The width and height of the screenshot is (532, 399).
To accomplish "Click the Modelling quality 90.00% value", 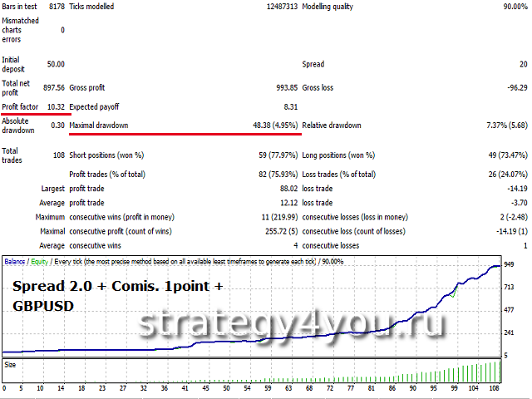I will 510,7.
